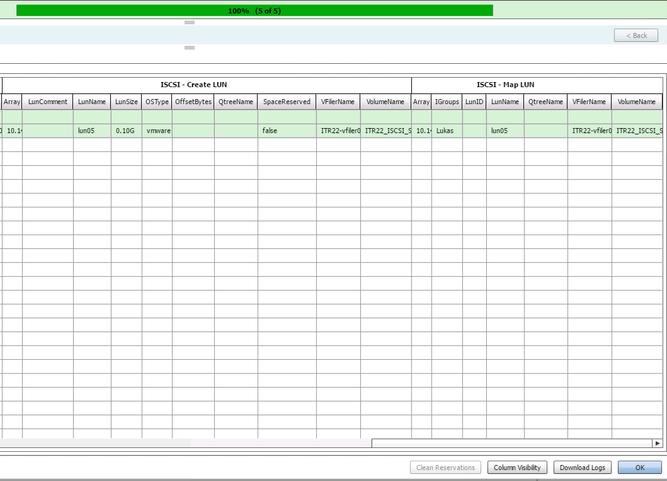The height and width of the screenshot is (481, 667).
Task: Click VFilerName header under Map LUN
Action: [x=589, y=102]
